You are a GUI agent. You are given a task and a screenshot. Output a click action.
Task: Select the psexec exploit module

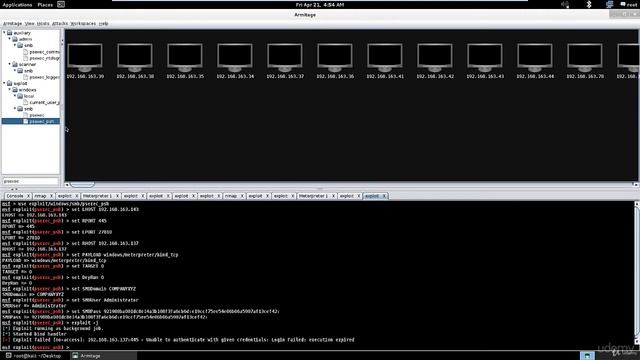pos(34,115)
